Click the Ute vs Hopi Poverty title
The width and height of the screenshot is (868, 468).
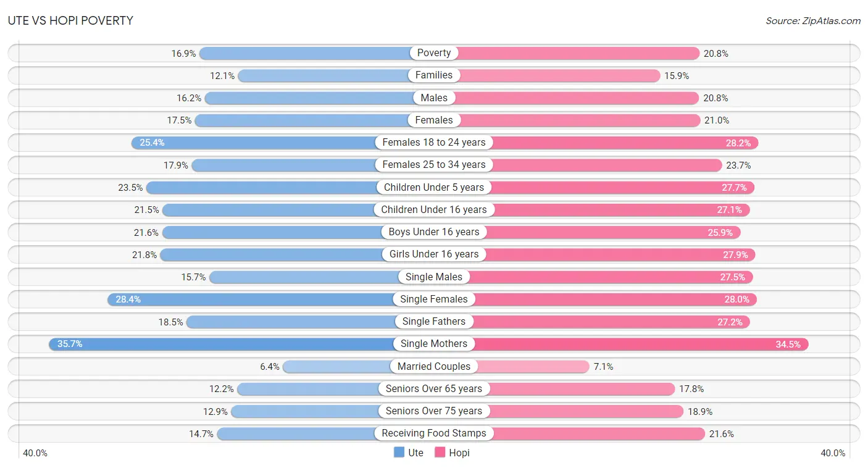(x=70, y=20)
